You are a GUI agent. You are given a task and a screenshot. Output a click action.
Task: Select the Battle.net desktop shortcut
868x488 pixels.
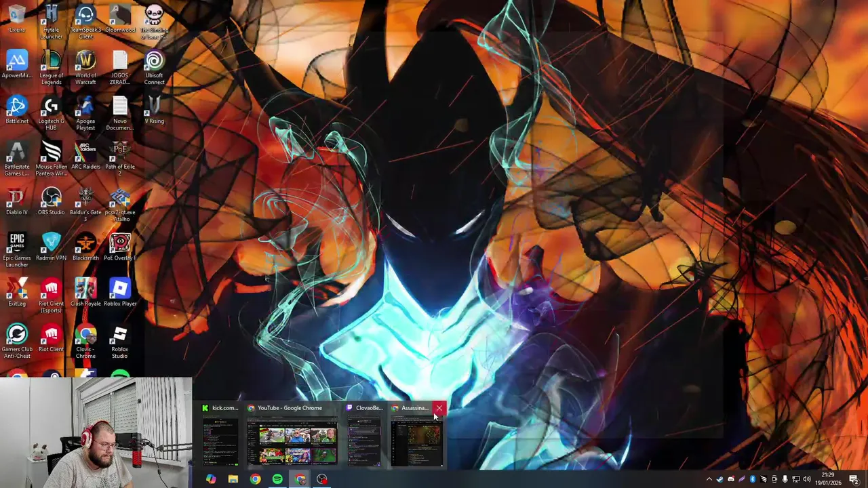[x=17, y=110]
